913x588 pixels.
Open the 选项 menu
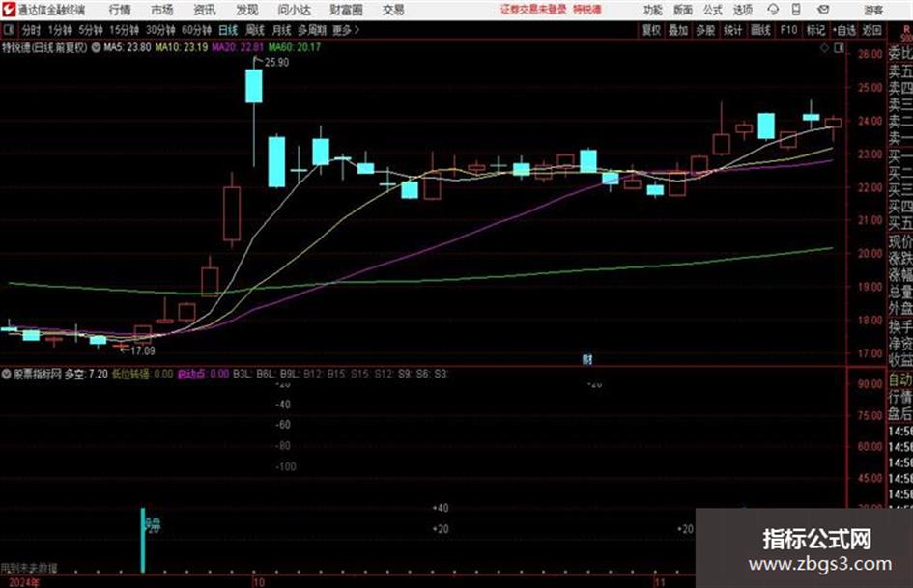743,10
